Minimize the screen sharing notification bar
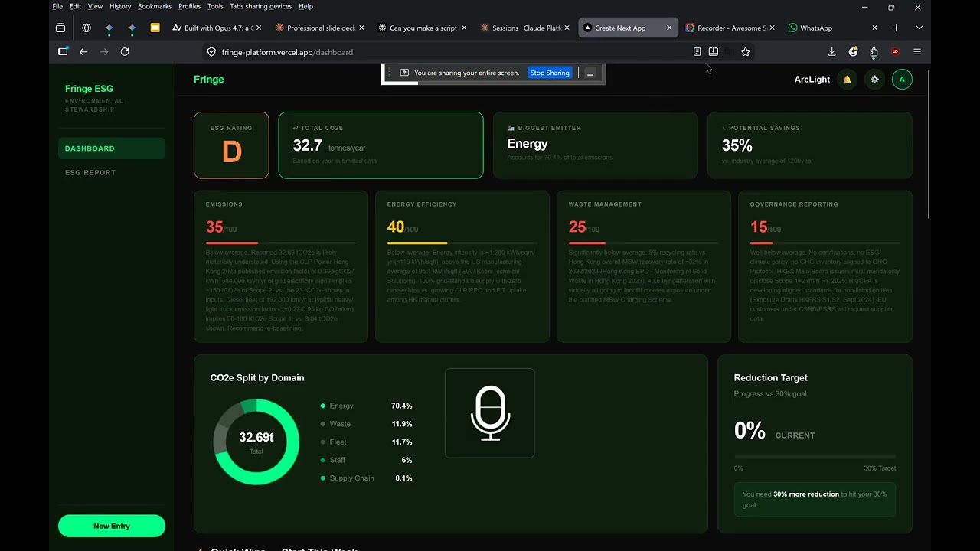 pos(590,73)
